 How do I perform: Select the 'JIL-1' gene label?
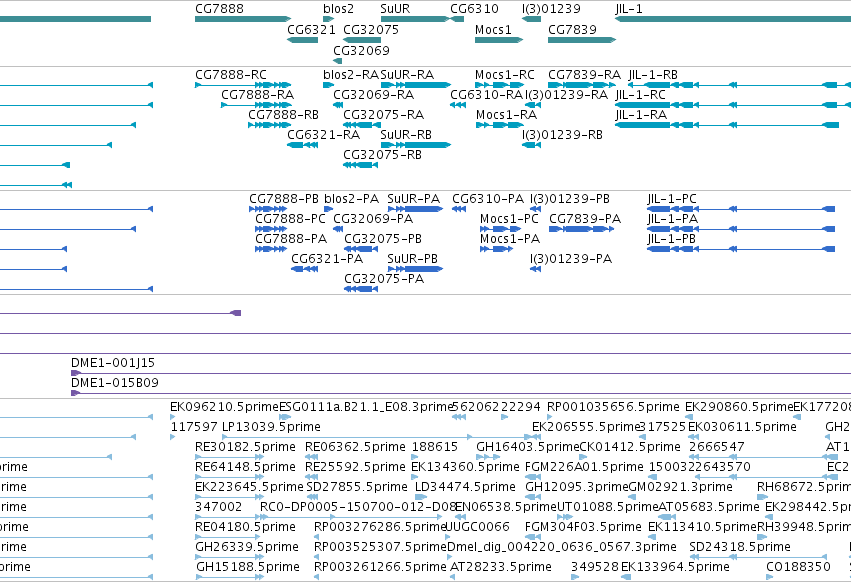(628, 9)
